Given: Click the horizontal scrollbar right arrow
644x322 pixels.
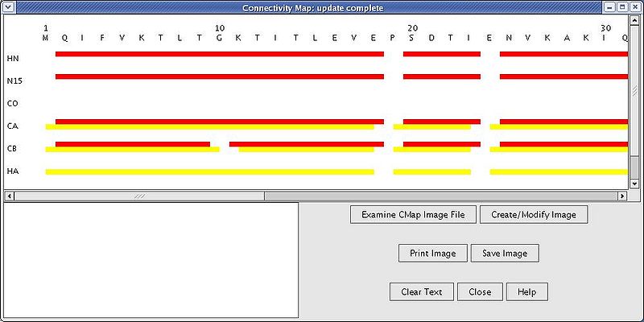Looking at the screenshot, I should pos(622,196).
